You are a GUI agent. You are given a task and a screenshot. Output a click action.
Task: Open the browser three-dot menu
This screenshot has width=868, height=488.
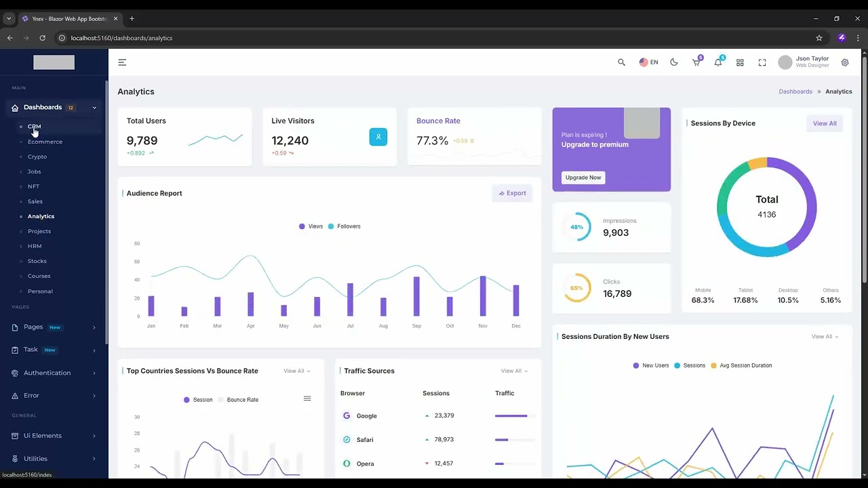click(x=858, y=38)
